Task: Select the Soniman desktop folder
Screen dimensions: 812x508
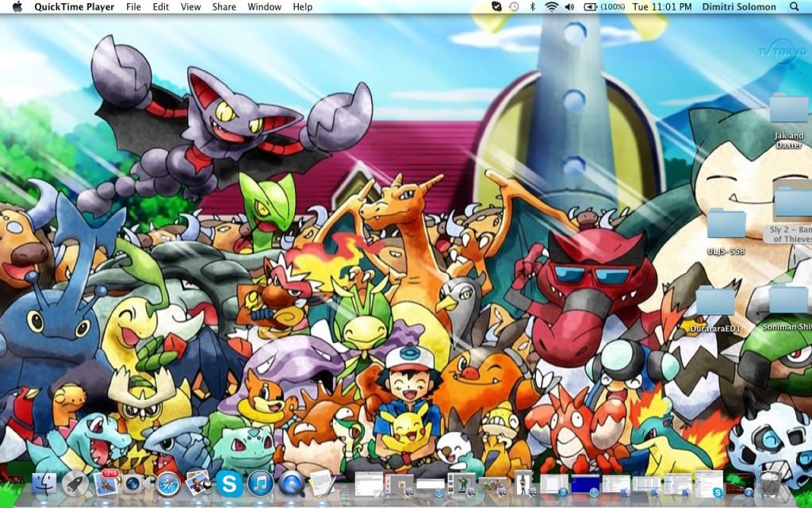Action: coord(789,307)
